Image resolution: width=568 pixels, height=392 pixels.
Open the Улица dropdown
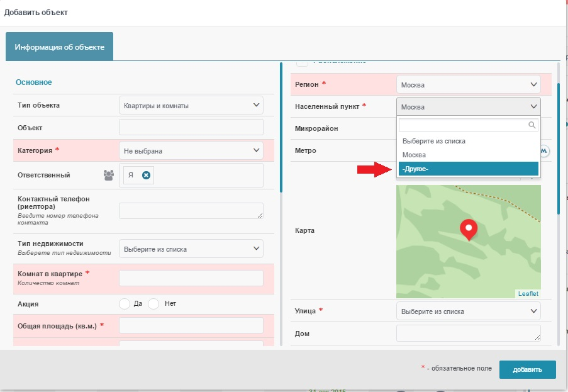(469, 311)
